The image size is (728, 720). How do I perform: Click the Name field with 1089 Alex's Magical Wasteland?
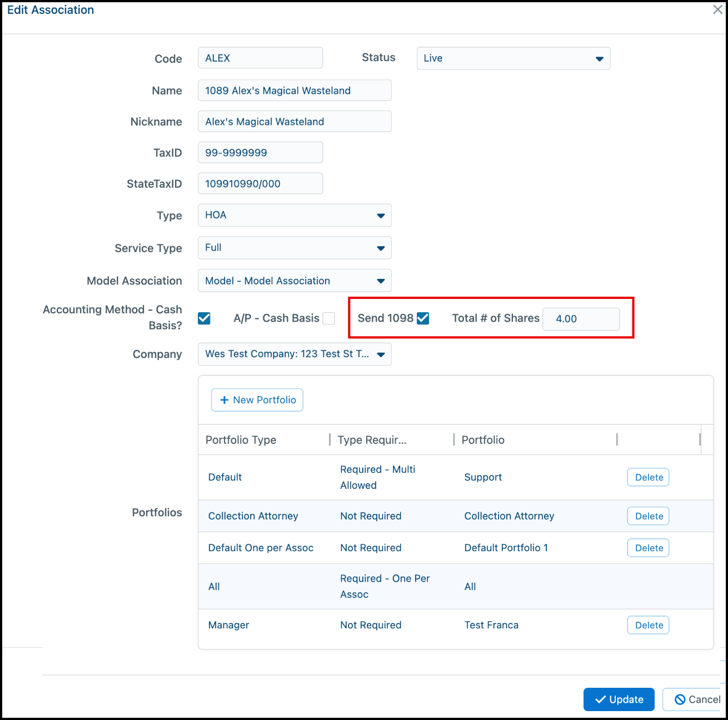click(295, 91)
